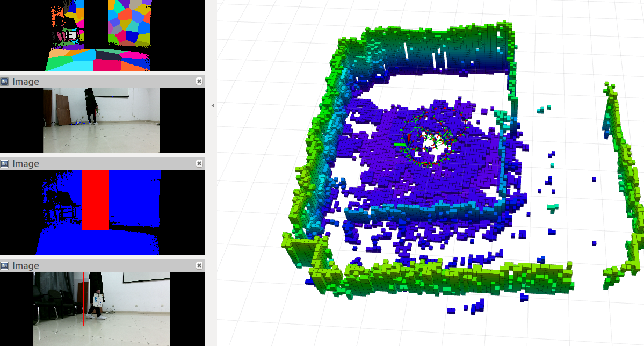Close the Image panel above the red bounding-box view
The image size is (644, 346).
[x=199, y=265]
